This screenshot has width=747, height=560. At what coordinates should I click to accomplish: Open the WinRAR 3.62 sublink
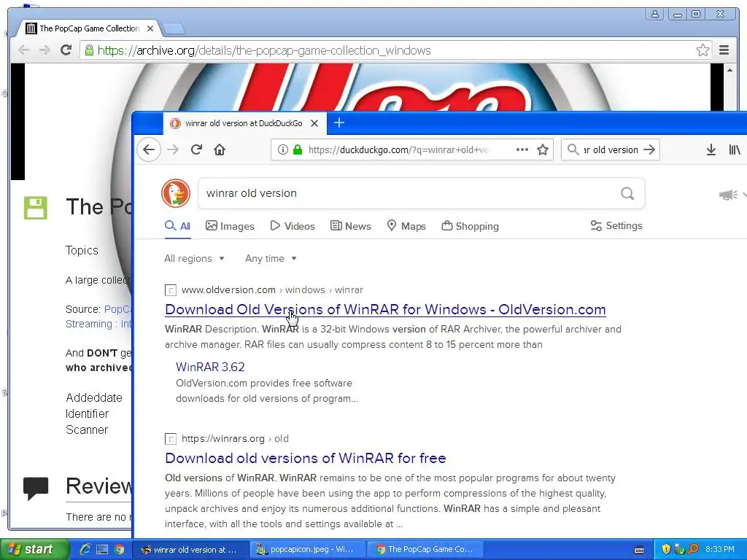[x=210, y=367]
